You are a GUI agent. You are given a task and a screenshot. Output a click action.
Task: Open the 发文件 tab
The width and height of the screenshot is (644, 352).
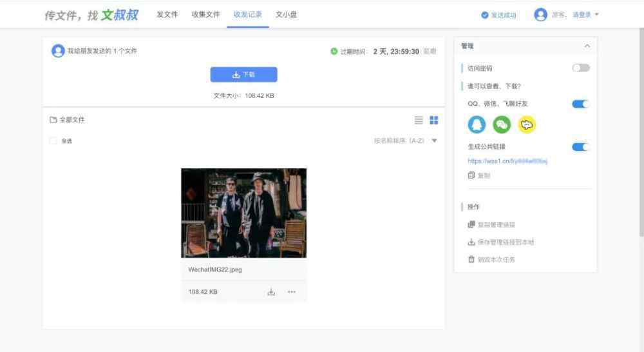[167, 14]
